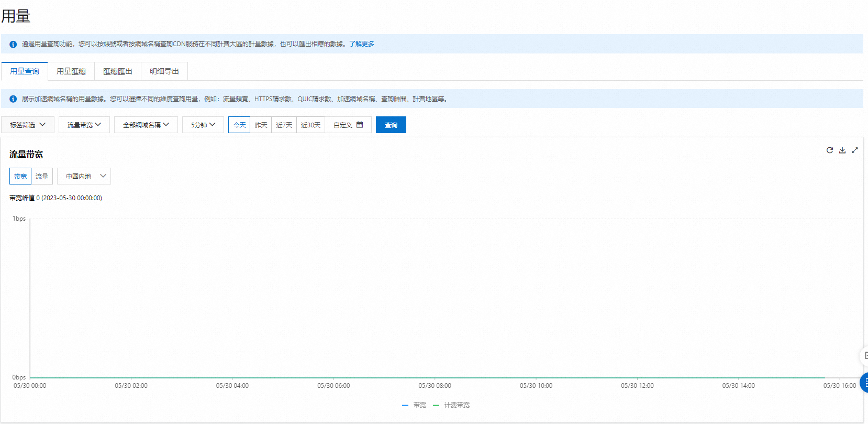The width and height of the screenshot is (868, 424).
Task: Open the 流量带宽 metric dropdown
Action: (x=84, y=125)
